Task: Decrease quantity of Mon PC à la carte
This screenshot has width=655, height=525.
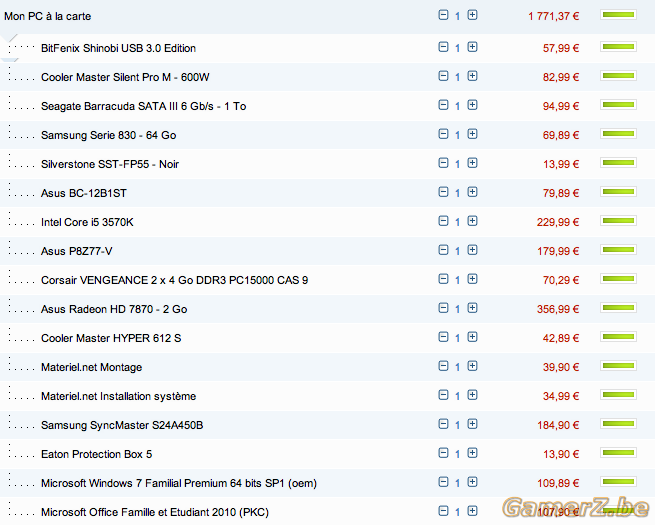Action: pyautogui.click(x=443, y=15)
